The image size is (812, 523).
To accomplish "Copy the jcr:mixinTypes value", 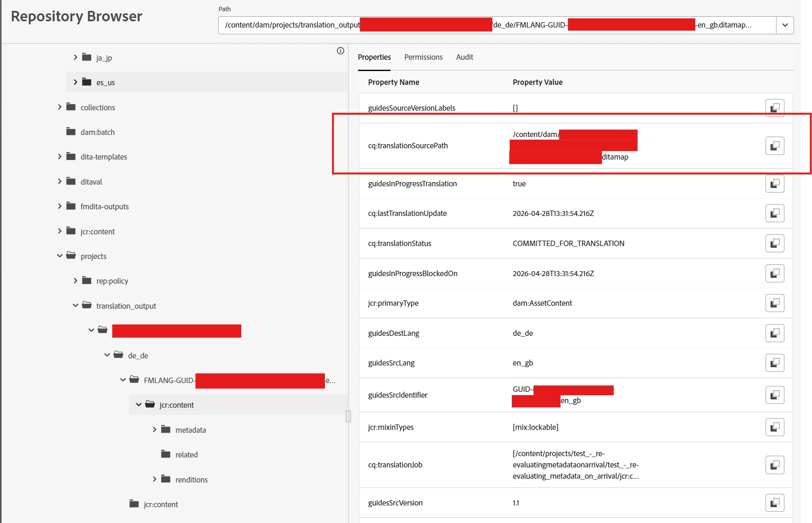I will pos(774,427).
